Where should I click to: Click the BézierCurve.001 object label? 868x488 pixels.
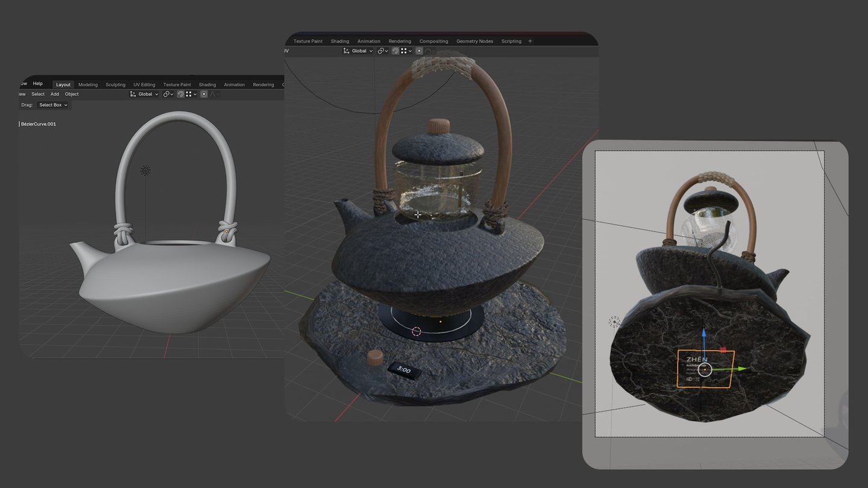point(39,124)
